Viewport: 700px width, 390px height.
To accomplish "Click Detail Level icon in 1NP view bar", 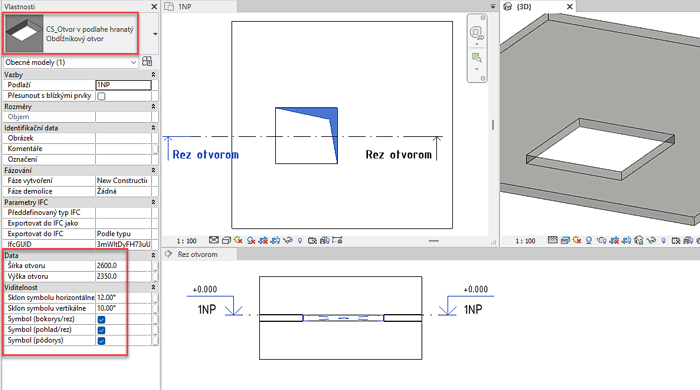I will coord(214,240).
